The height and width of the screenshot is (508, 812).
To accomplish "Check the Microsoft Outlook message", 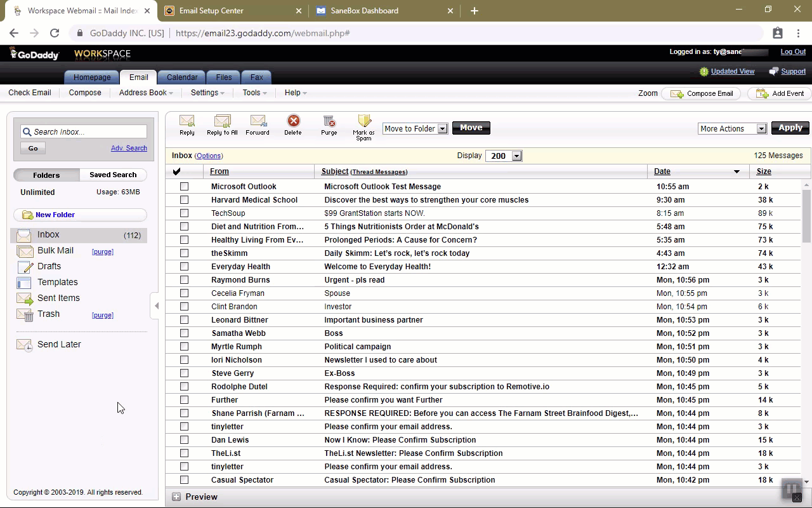I will (184, 187).
